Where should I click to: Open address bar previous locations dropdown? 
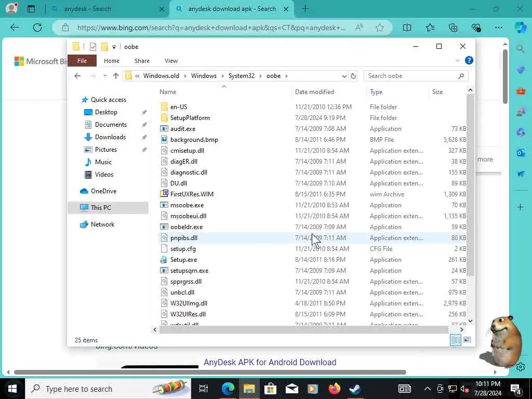(344, 76)
